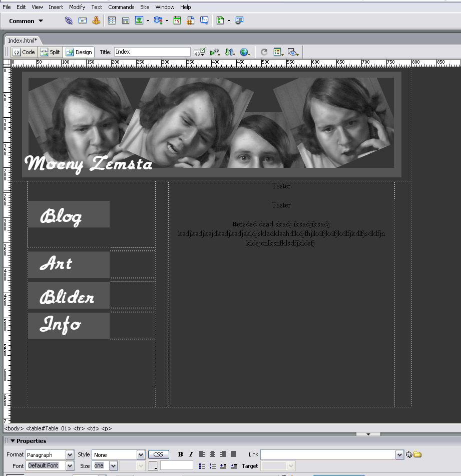Screen dimensions: 461x476
Task: Select the Index.html document tab
Action: coord(23,41)
